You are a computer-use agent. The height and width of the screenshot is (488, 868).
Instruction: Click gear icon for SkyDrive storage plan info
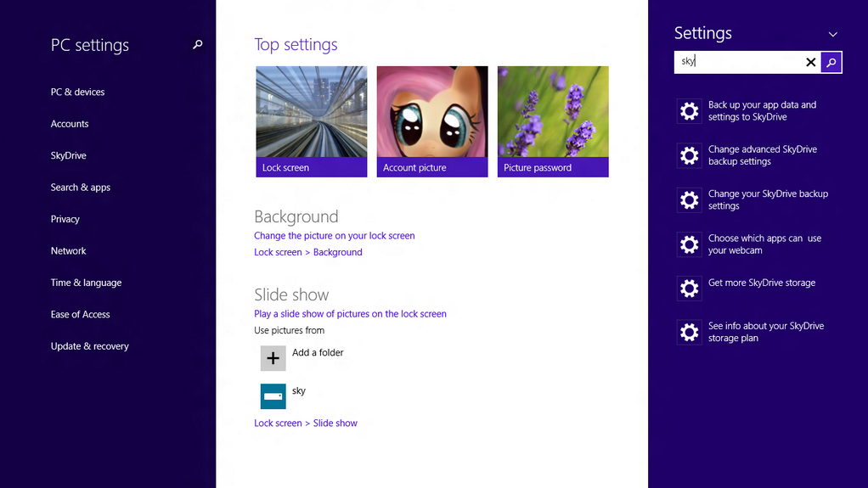pyautogui.click(x=689, y=332)
